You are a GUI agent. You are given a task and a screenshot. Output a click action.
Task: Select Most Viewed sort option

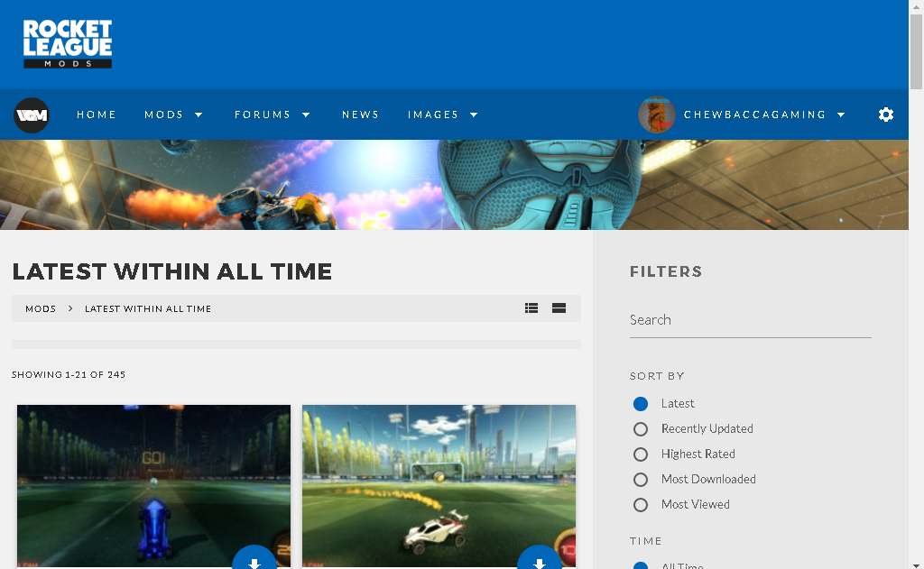pyautogui.click(x=641, y=505)
